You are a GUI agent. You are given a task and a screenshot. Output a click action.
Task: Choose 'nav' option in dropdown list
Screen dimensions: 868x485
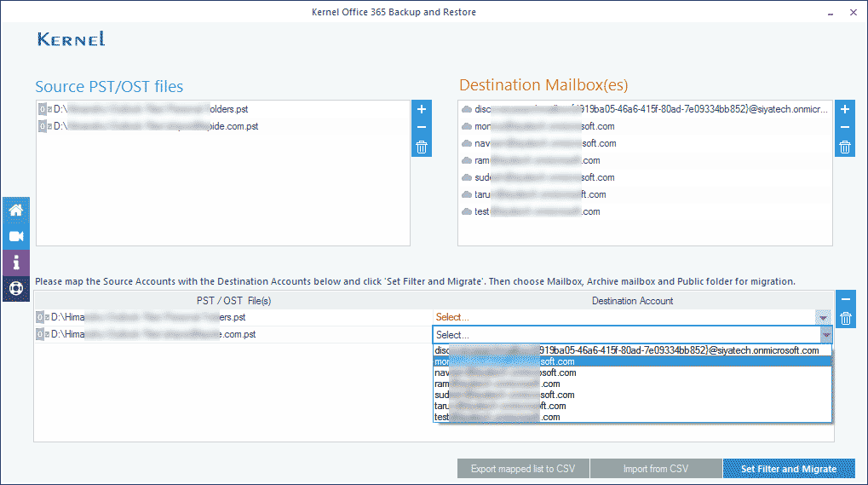(x=632, y=372)
